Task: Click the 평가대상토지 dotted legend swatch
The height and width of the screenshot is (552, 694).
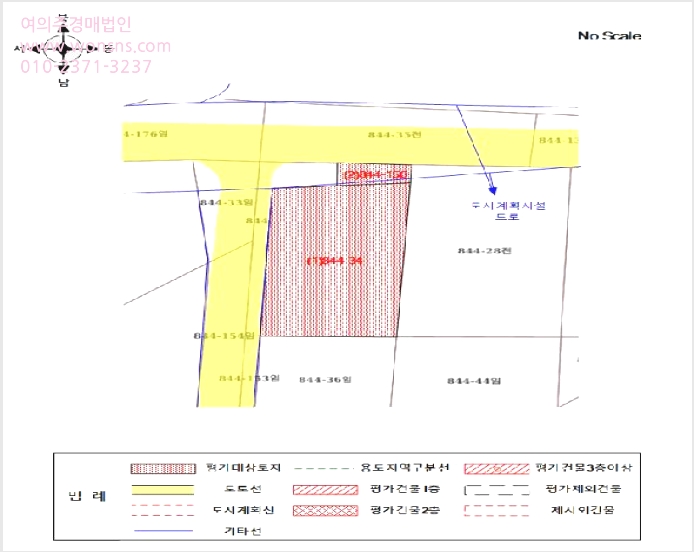Action: pos(163,468)
